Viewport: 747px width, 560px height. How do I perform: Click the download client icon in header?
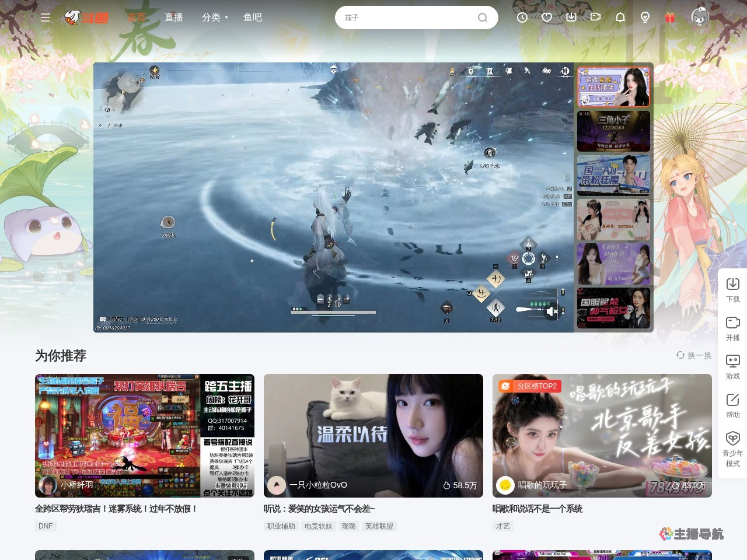click(x=571, y=17)
